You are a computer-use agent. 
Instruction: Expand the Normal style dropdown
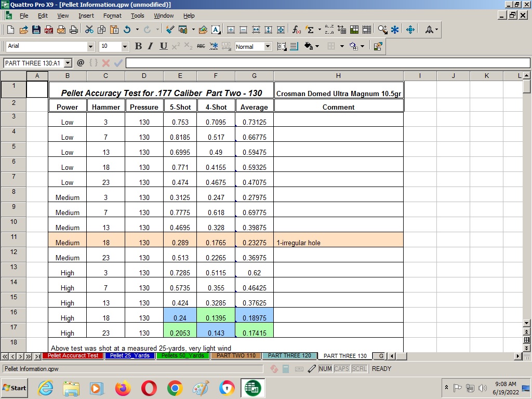pyautogui.click(x=268, y=46)
